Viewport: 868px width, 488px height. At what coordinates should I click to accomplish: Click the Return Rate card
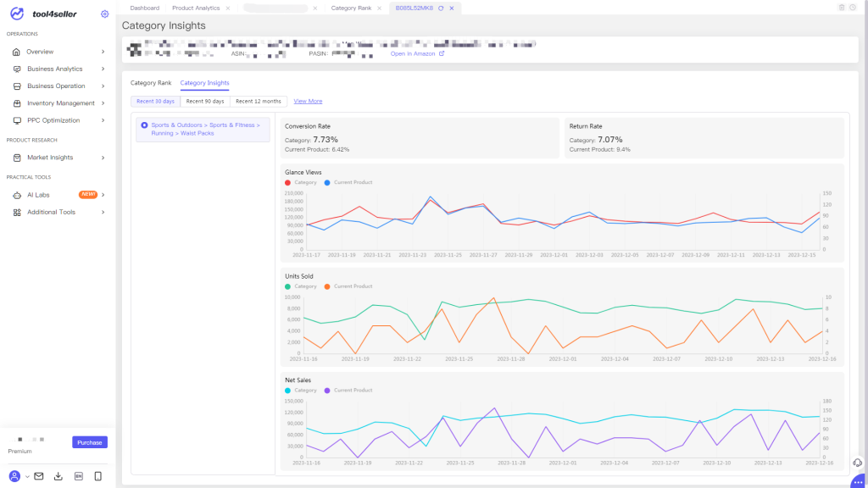point(704,138)
